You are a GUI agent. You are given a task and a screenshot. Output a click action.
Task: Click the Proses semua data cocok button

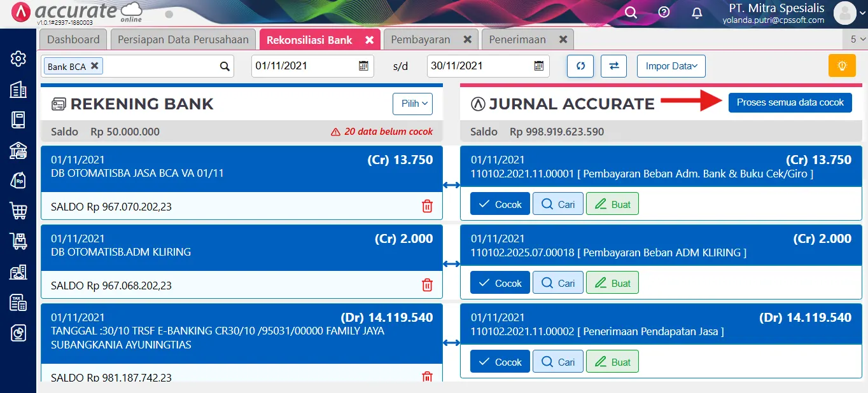pos(790,102)
